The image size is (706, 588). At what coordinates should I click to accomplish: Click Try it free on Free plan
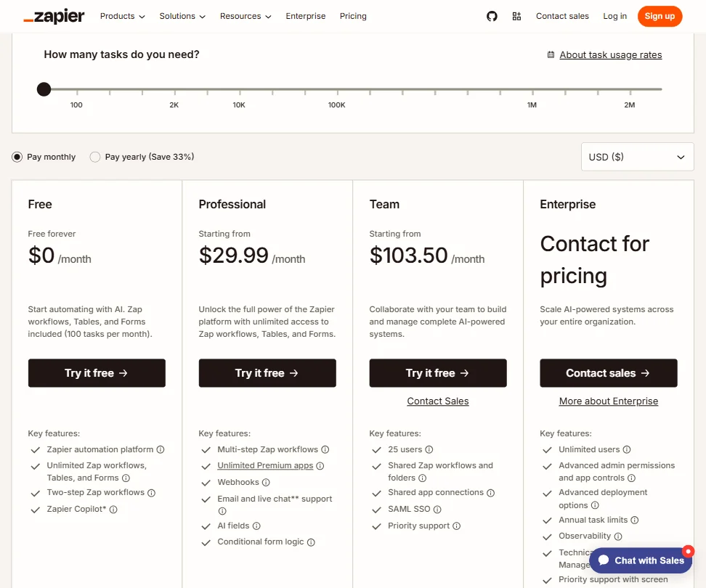pyautogui.click(x=97, y=373)
